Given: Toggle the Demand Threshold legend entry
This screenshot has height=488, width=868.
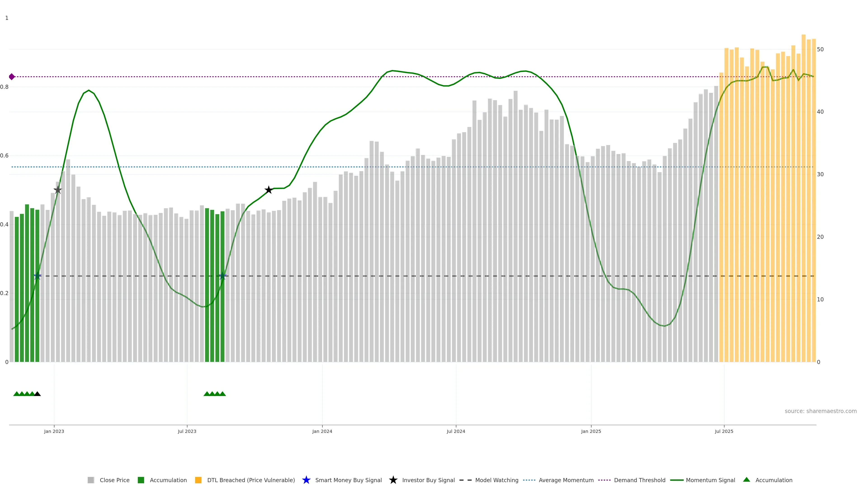Looking at the screenshot, I should click(x=639, y=480).
